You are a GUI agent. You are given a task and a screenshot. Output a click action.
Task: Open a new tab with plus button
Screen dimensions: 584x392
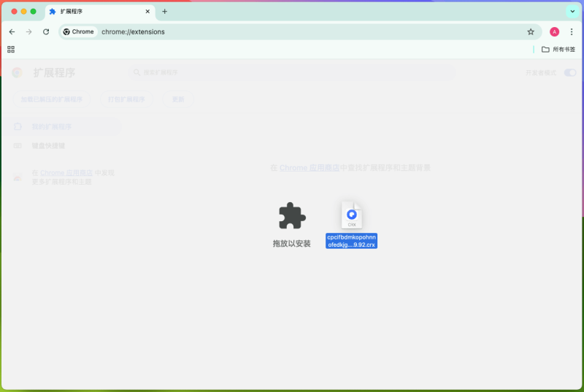coord(165,12)
